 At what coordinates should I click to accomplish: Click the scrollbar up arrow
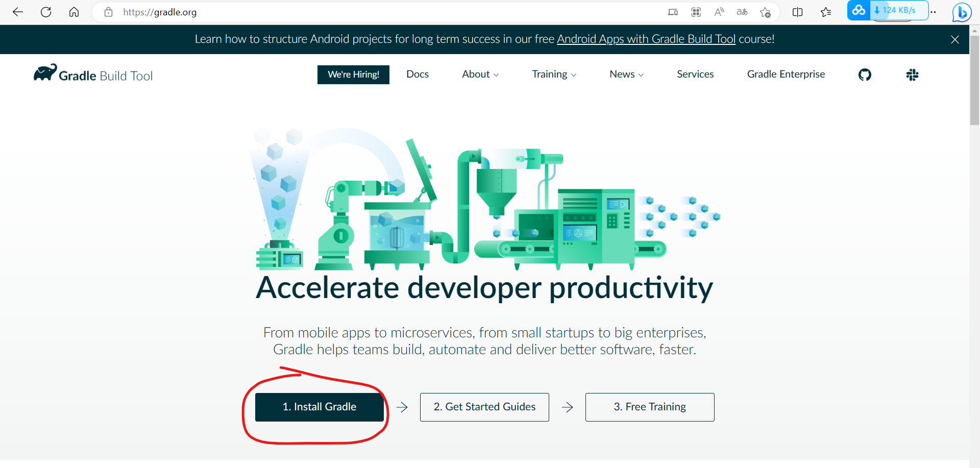(x=974, y=30)
